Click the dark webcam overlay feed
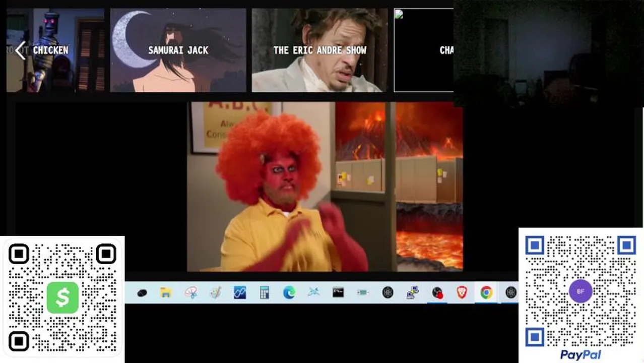Image resolution: width=644 pixels, height=363 pixels. coord(549,53)
